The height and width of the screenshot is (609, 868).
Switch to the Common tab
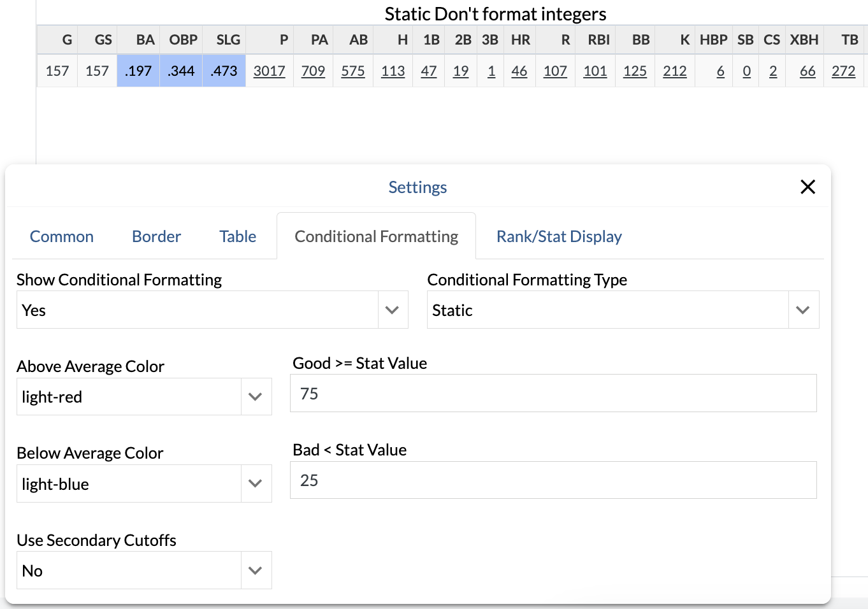(x=62, y=236)
